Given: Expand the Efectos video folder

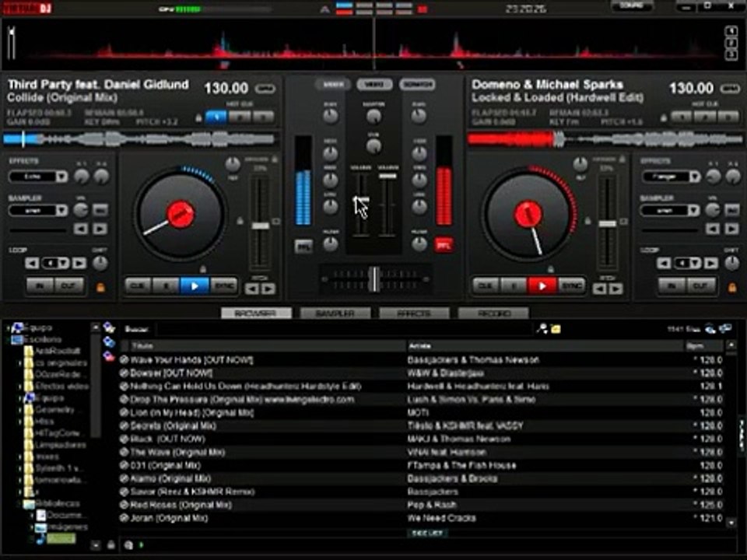Looking at the screenshot, I should [20, 387].
